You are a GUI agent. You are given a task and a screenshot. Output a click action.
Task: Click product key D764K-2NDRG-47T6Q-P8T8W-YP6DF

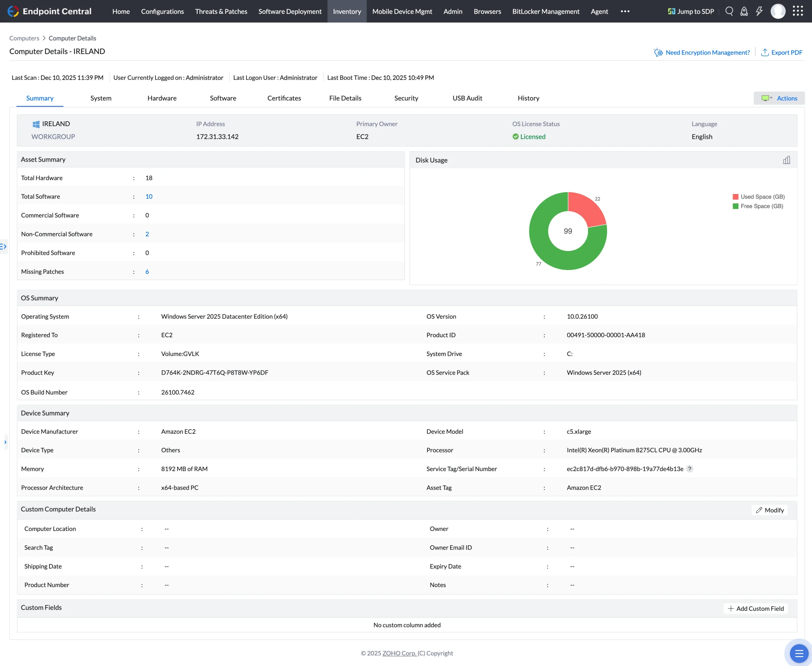(x=215, y=372)
